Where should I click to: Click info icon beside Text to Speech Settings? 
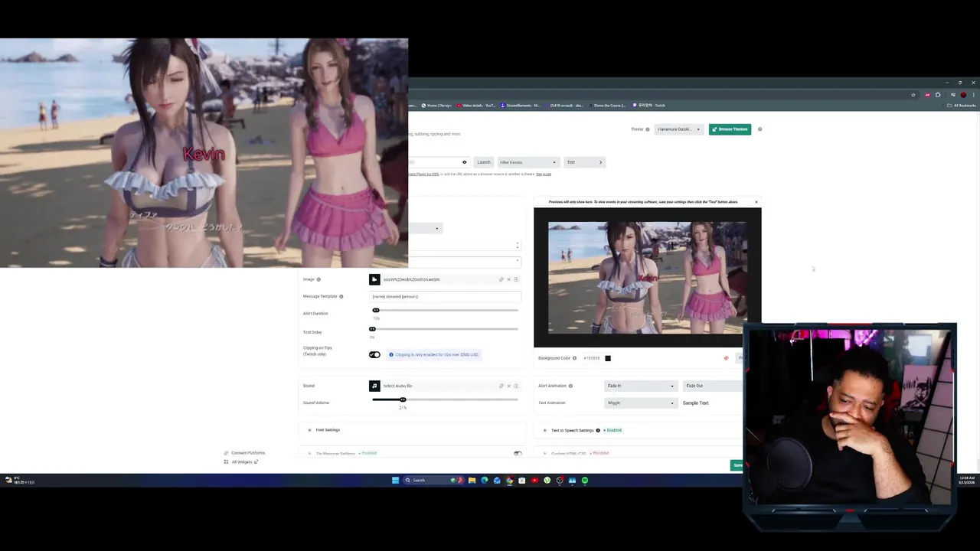coord(598,430)
